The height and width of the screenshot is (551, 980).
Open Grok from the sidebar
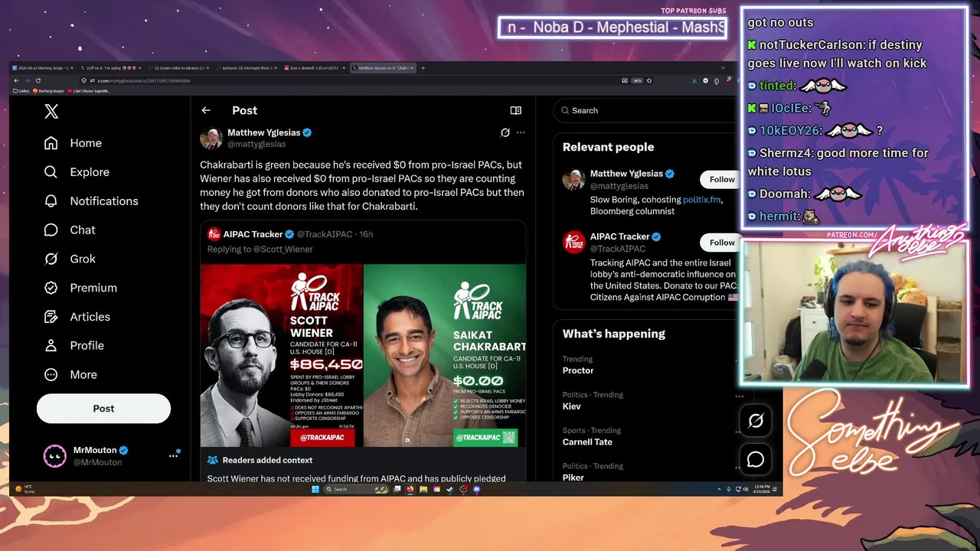coord(70,259)
